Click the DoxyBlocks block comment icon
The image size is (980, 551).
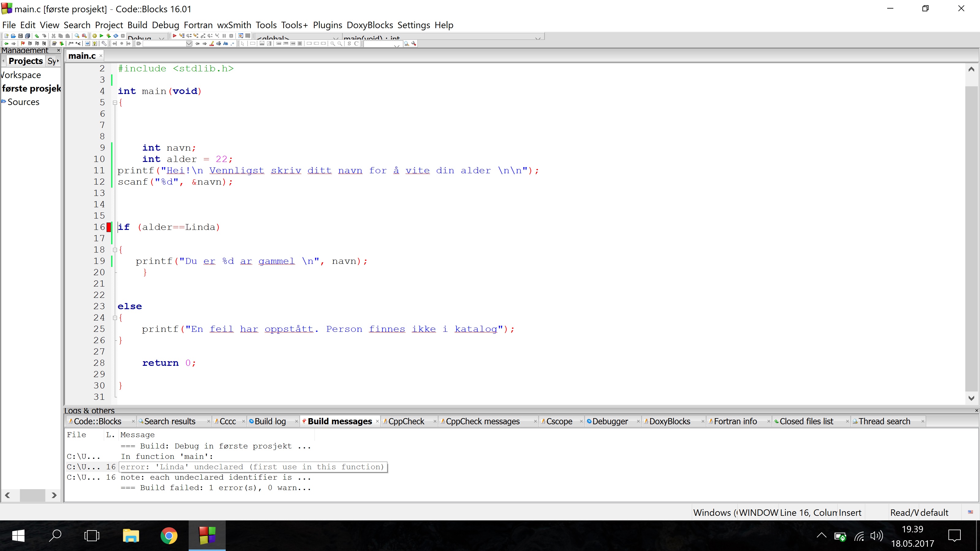[x=71, y=44]
